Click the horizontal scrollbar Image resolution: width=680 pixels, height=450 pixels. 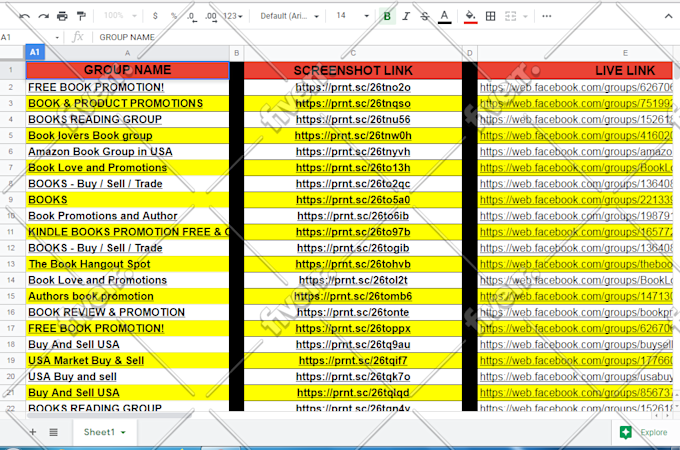(108, 415)
